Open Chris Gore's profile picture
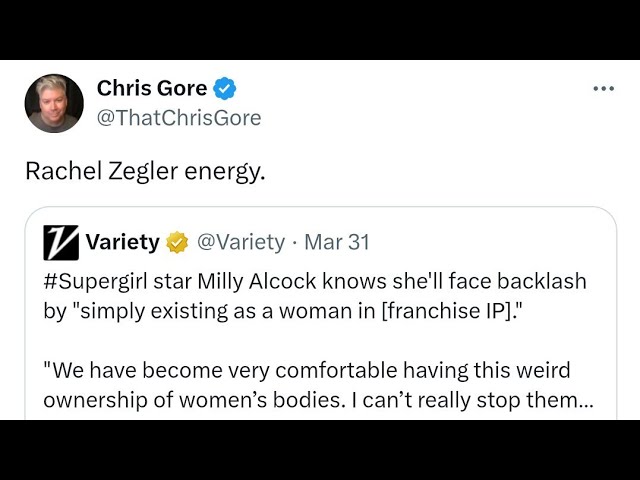 (x=54, y=103)
